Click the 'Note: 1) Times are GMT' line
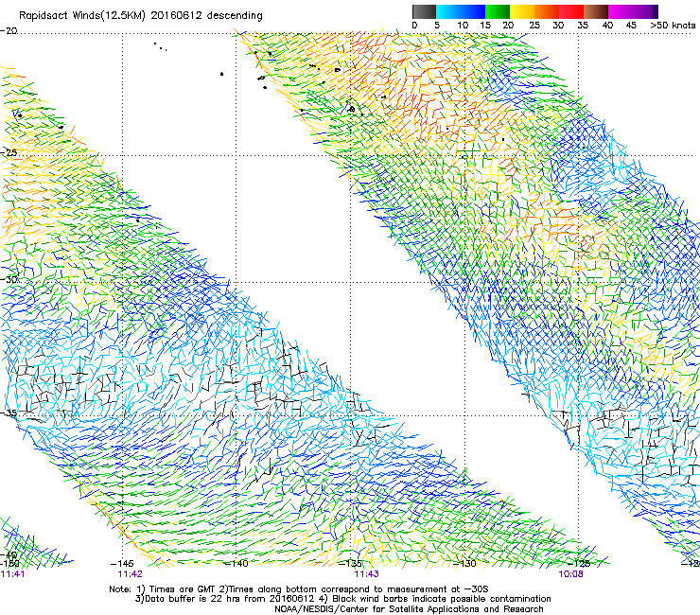This screenshot has width=700, height=615. pyautogui.click(x=299, y=589)
